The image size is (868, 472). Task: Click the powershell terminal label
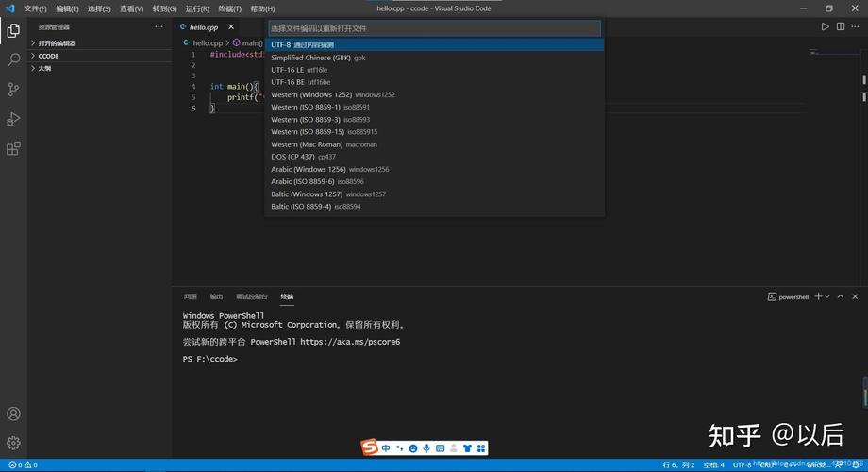[789, 297]
